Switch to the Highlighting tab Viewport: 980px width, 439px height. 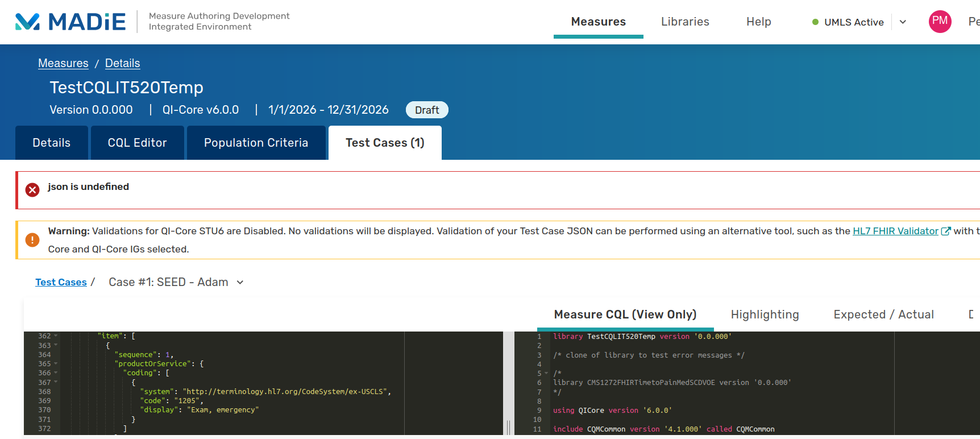click(x=765, y=314)
